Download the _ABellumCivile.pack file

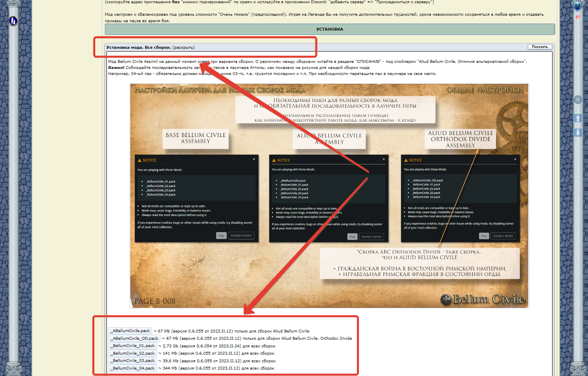pyautogui.click(x=131, y=331)
